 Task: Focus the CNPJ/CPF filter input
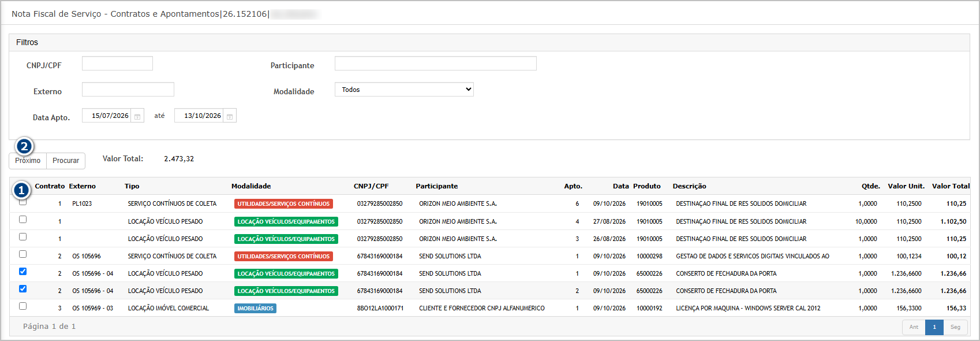pos(117,64)
